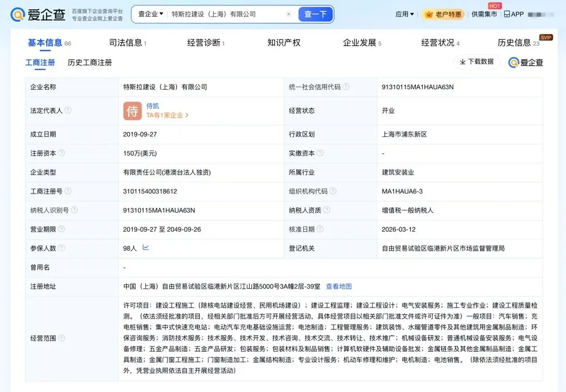The height and width of the screenshot is (392, 566).
Task: Open the 查看地图 link
Action: 339,287
